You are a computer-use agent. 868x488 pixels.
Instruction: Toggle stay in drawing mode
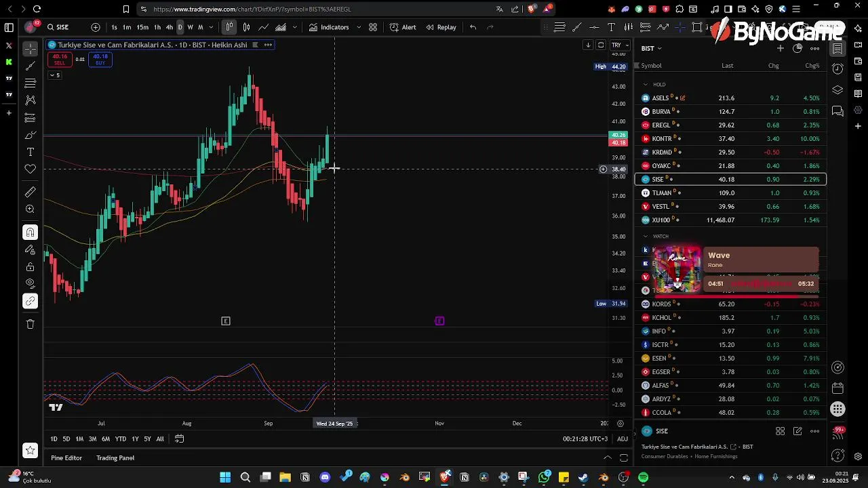click(30, 249)
